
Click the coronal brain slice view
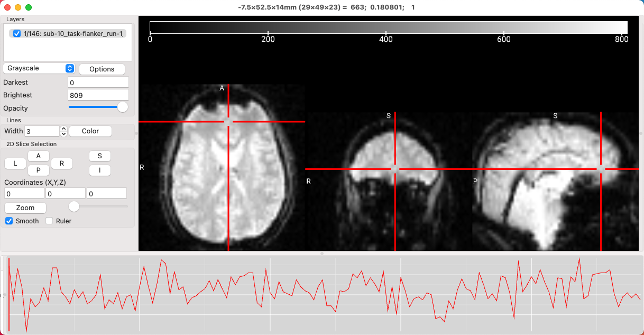tap(389, 181)
